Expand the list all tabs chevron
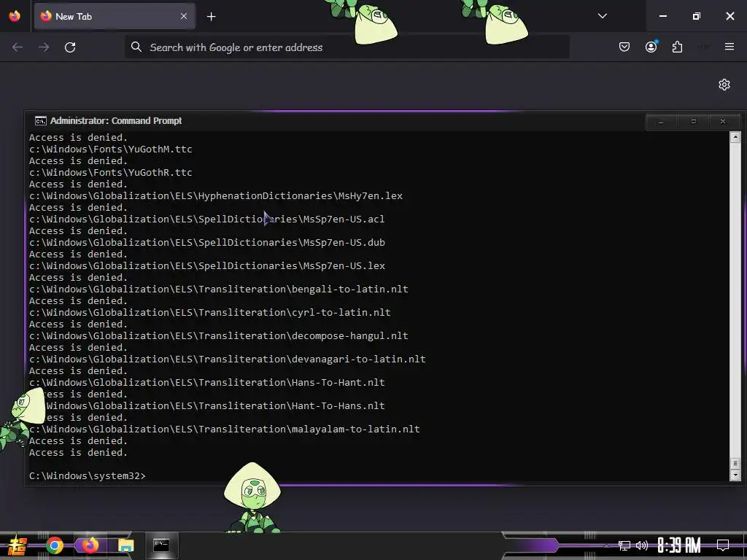Viewport: 747px width, 560px height. [x=602, y=16]
